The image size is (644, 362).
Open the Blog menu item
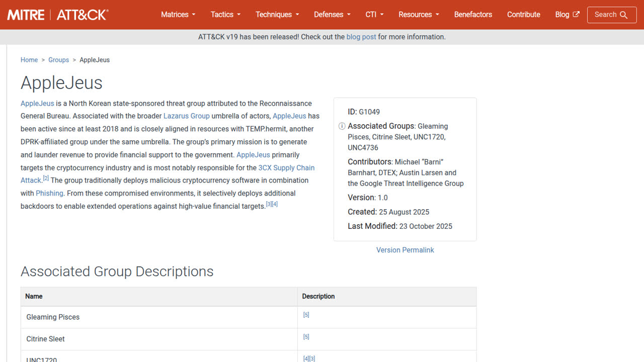click(x=567, y=15)
